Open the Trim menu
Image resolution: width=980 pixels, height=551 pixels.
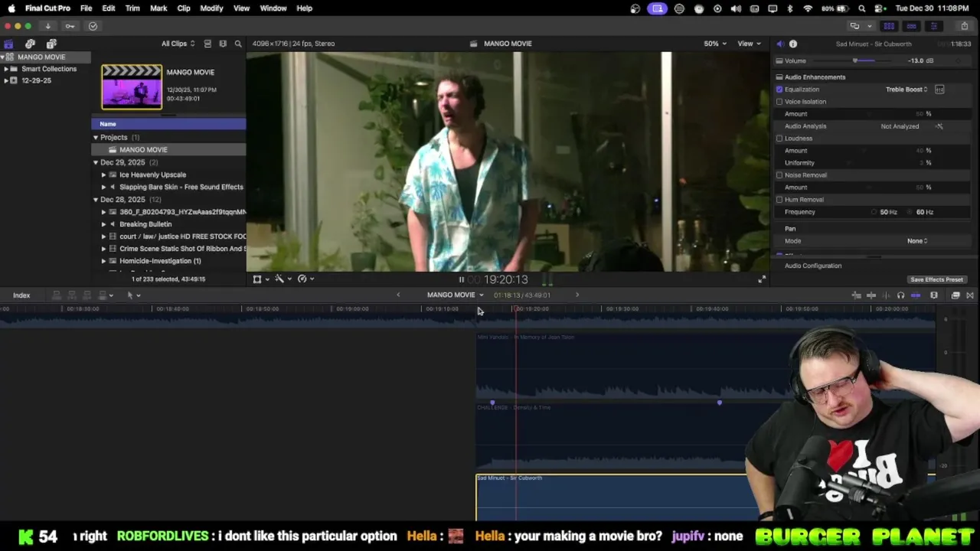point(132,8)
